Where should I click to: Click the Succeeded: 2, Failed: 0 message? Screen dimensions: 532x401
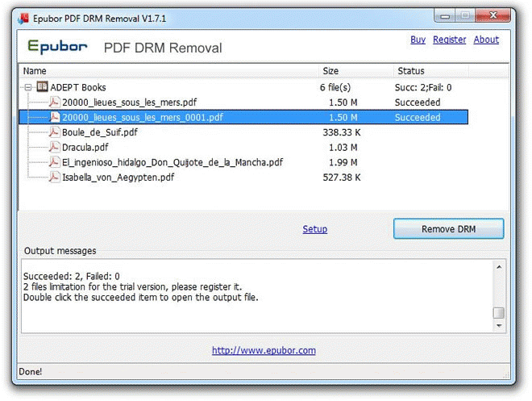72,276
